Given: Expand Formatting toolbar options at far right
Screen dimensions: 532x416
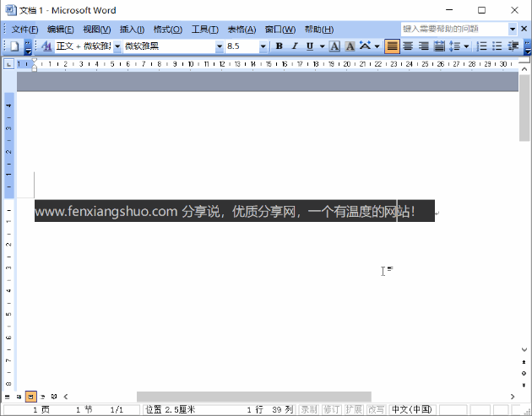Looking at the screenshot, I should [527, 46].
